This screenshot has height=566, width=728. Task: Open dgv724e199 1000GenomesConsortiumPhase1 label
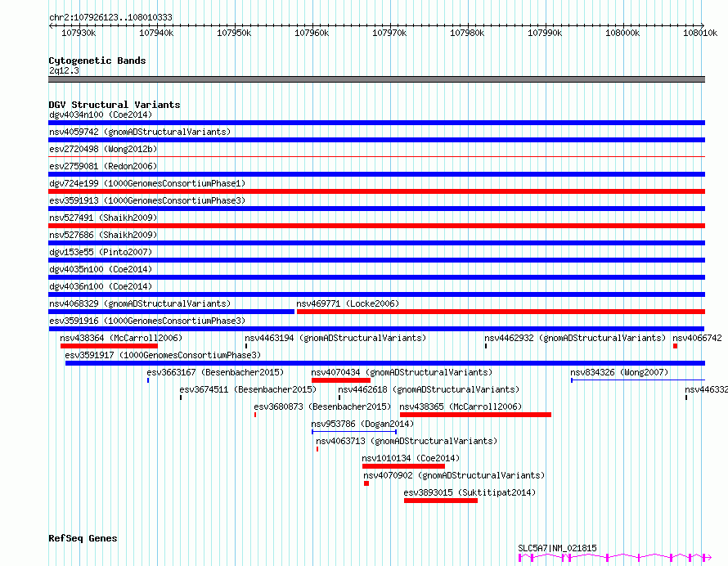pos(147,183)
